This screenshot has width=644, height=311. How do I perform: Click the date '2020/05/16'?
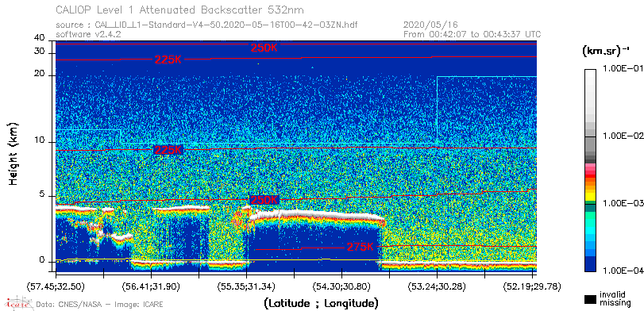click(430, 25)
